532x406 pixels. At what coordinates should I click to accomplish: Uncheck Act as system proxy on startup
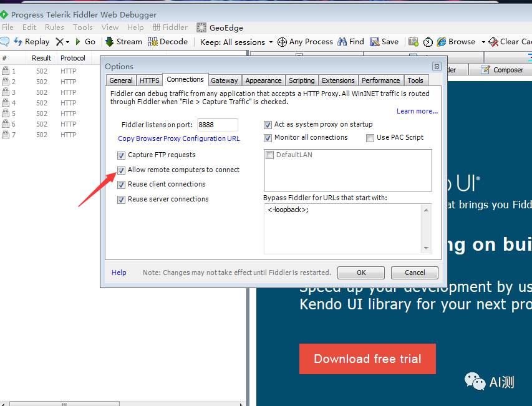268,124
